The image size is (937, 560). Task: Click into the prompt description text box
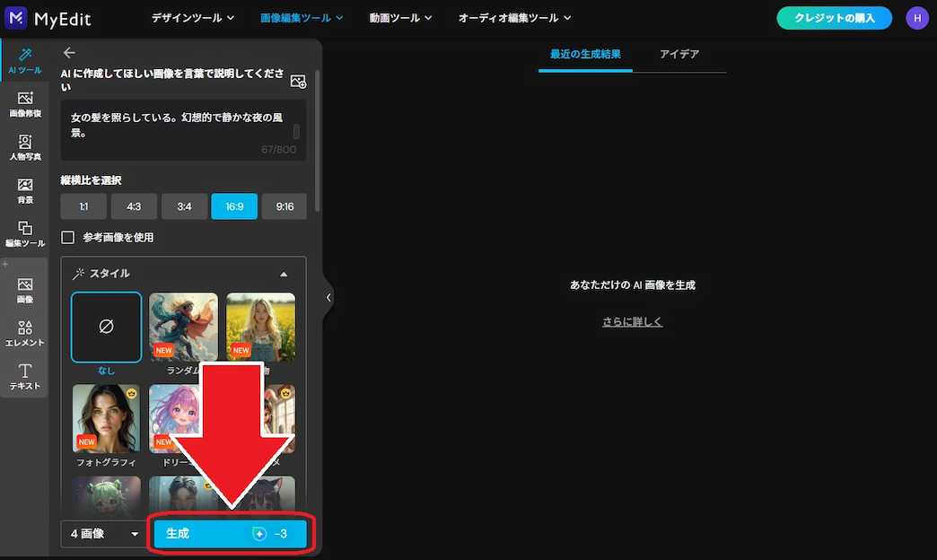(x=183, y=130)
